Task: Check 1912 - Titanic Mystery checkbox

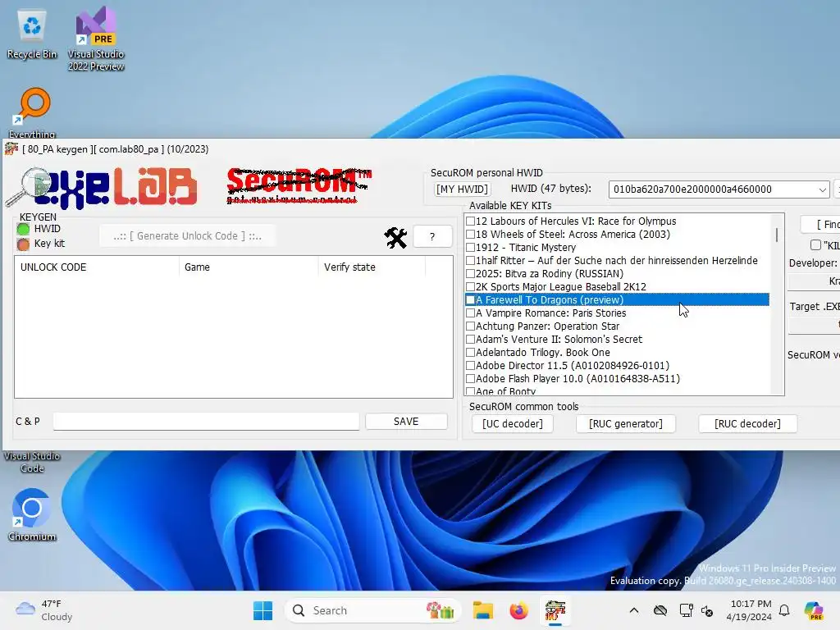Action: pyautogui.click(x=470, y=247)
